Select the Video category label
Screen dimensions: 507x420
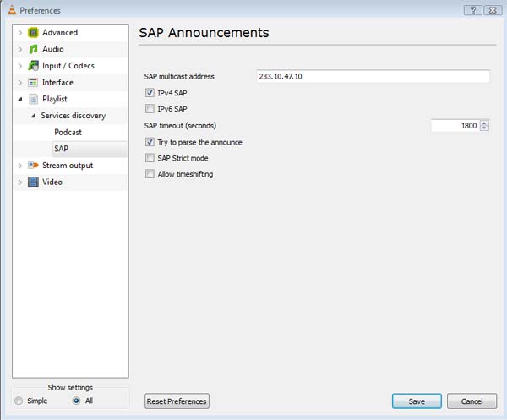click(52, 182)
